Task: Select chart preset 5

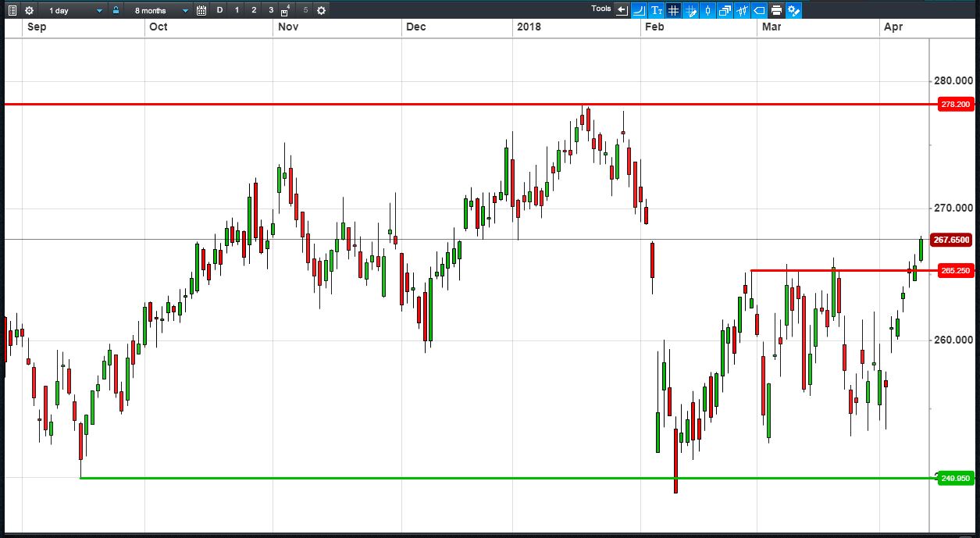Action: 305,10
